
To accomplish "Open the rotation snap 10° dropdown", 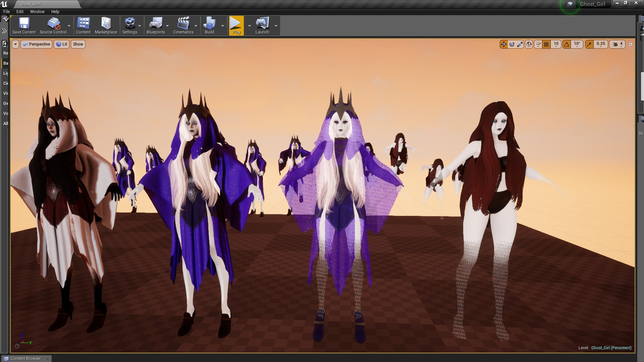I will [577, 44].
